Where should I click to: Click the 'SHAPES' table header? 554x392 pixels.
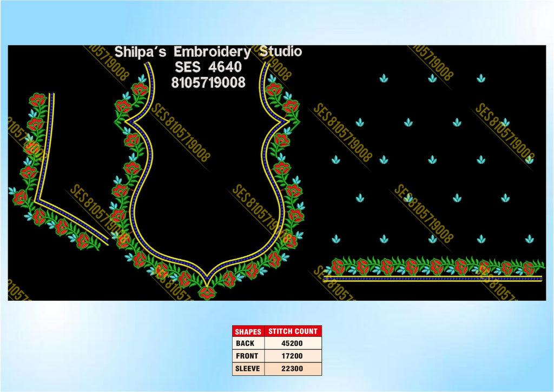pyautogui.click(x=248, y=331)
